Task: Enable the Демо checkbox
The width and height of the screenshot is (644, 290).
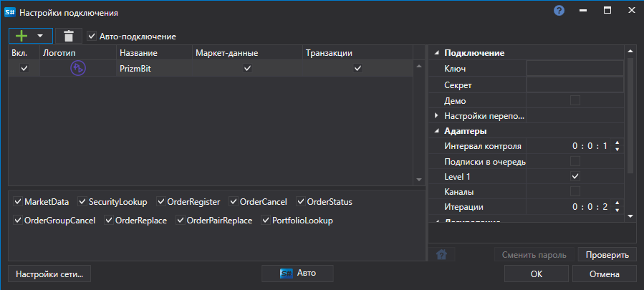Action: [x=575, y=100]
